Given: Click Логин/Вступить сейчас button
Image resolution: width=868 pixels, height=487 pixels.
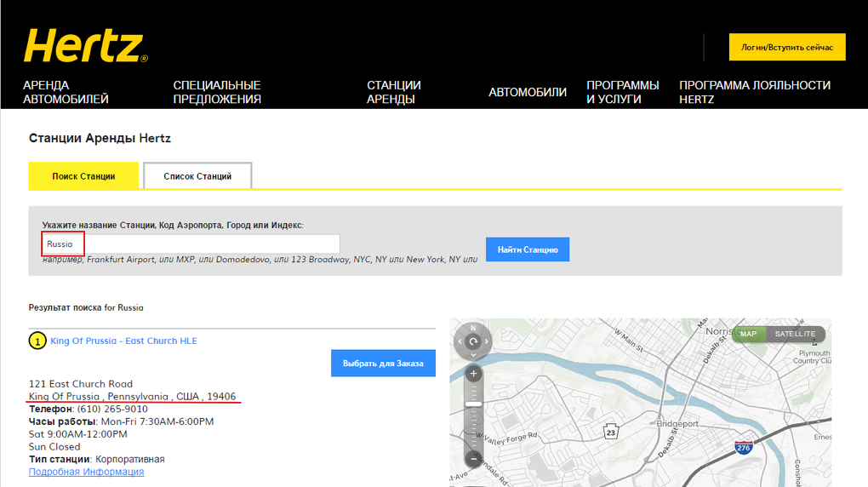Looking at the screenshot, I should click(x=787, y=47).
